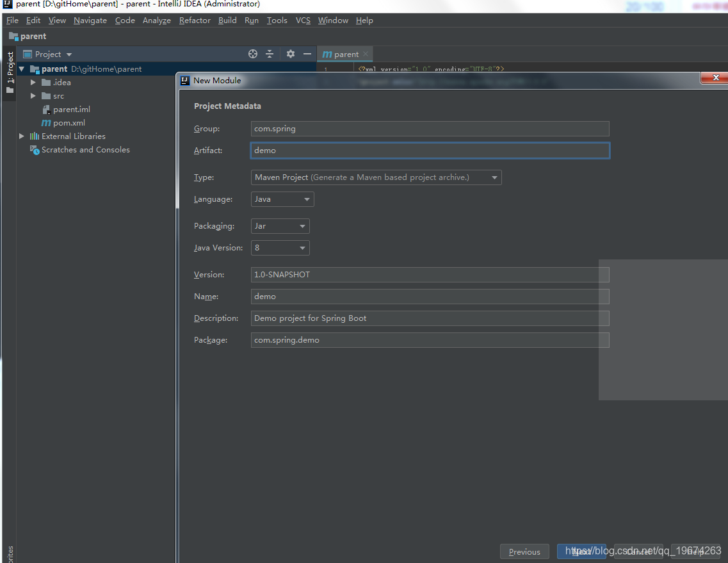Click the Artifact input field
This screenshot has width=728, height=563.
tap(430, 151)
